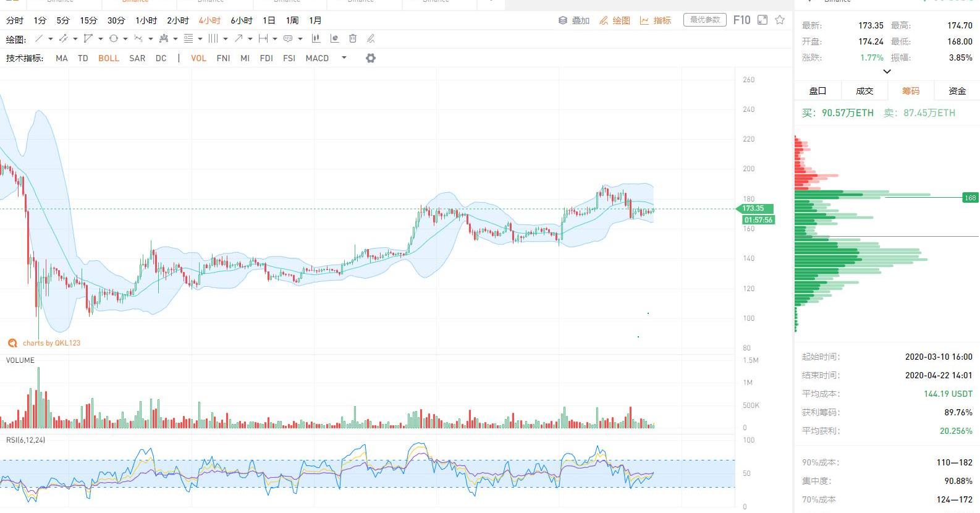Click the fullscreen expand chart icon
Viewport: 980px width, 513px height.
(762, 20)
